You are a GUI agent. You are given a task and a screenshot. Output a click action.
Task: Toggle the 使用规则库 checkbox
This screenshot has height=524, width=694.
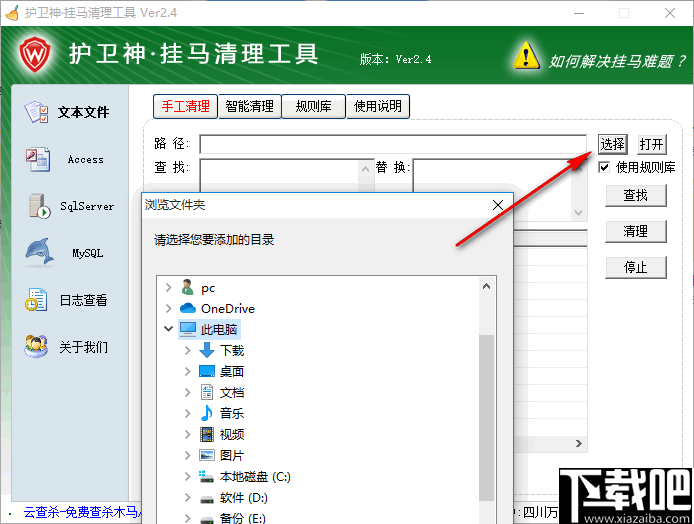coord(604,167)
